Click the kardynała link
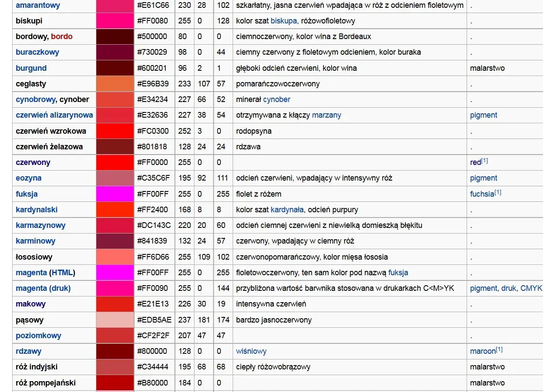This screenshot has width=543, height=392. (287, 210)
